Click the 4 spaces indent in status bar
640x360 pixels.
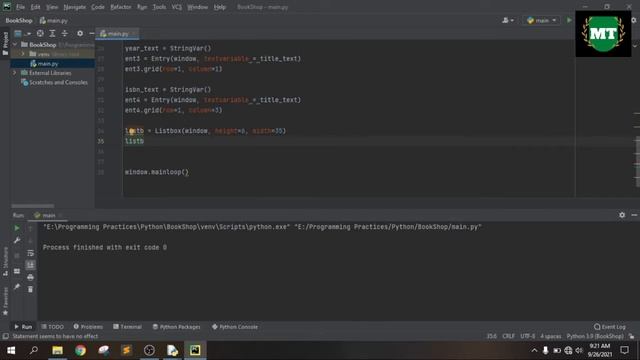point(551,336)
